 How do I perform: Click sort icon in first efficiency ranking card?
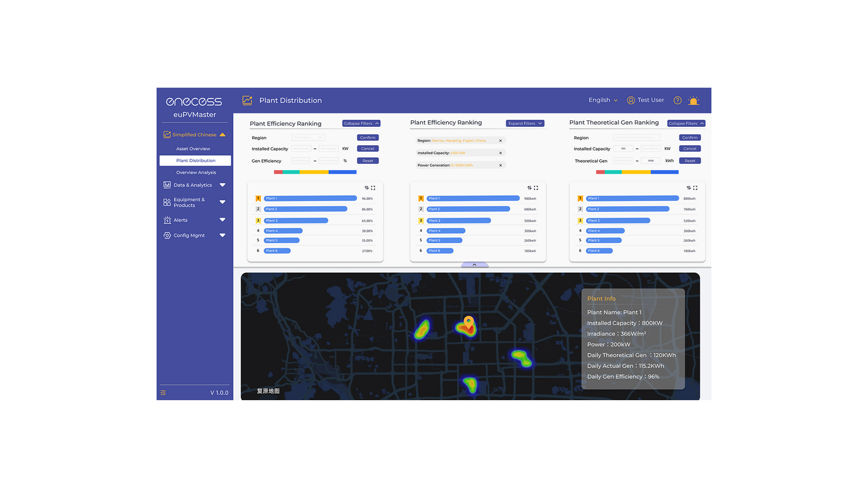(x=366, y=188)
